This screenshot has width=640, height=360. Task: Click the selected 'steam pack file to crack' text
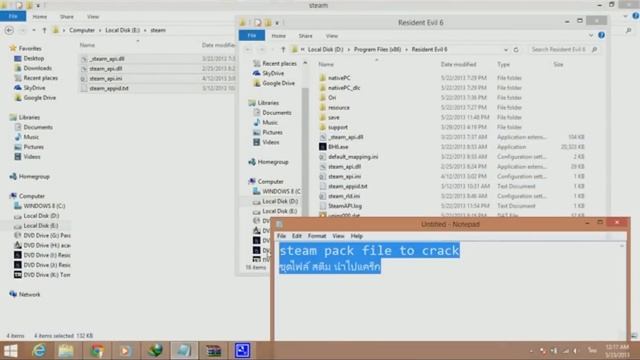point(369,250)
